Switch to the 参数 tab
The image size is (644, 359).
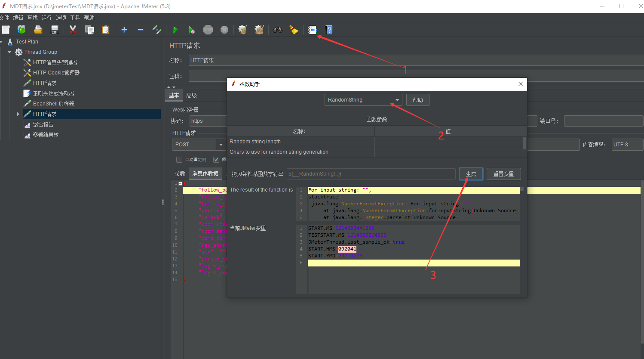click(x=180, y=173)
